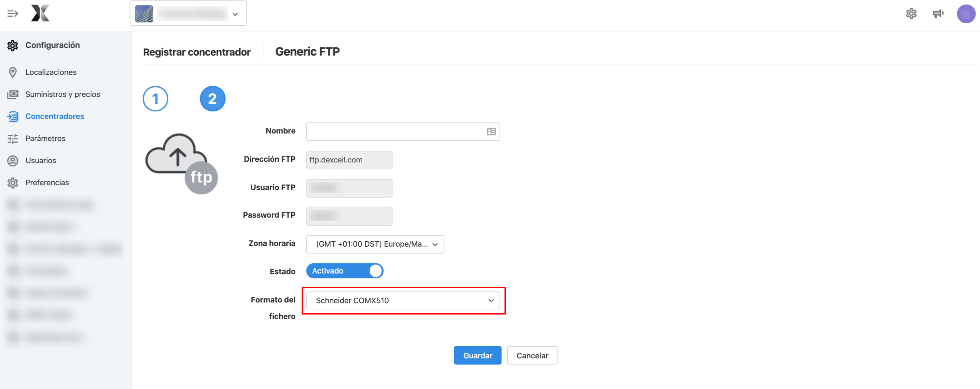The image size is (980, 389).
Task: Click the Guardar button
Action: (478, 355)
